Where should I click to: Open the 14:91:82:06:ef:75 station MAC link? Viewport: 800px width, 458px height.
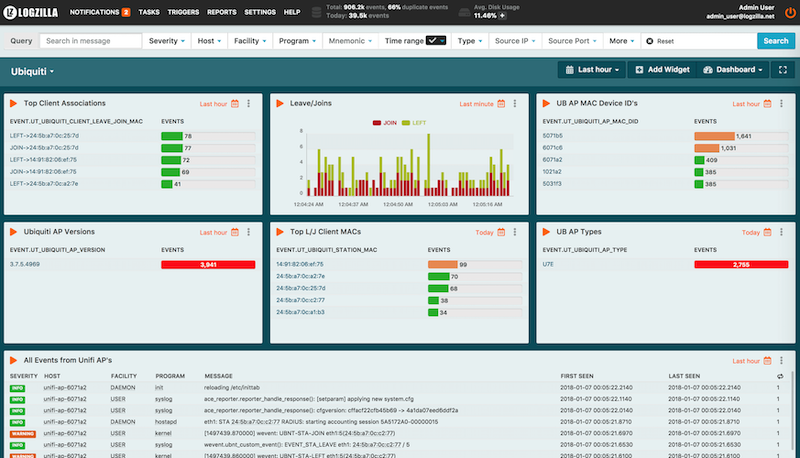pyautogui.click(x=300, y=264)
